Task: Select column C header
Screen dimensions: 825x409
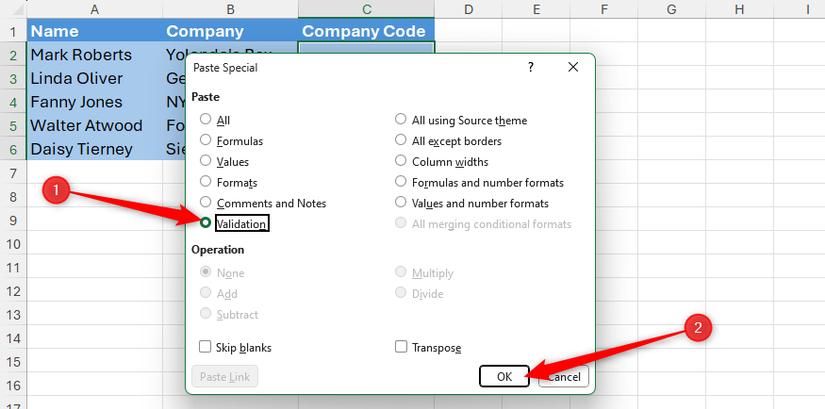Action: coord(367,9)
